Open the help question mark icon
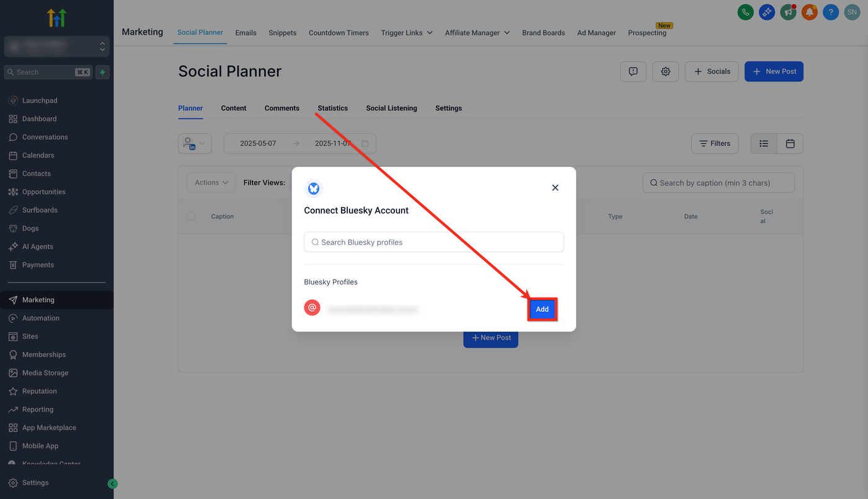Viewport: 868px width, 499px height. point(831,12)
